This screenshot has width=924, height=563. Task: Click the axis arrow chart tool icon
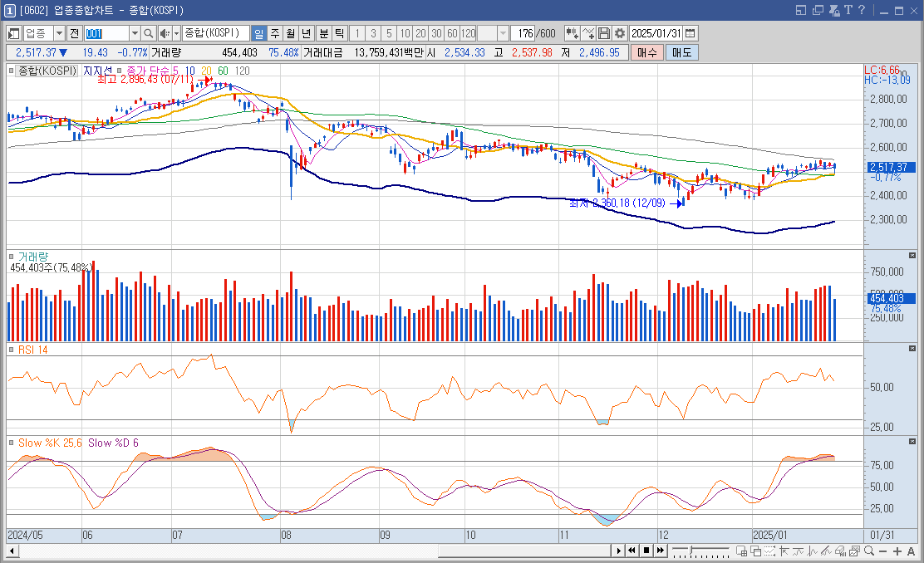tap(784, 551)
